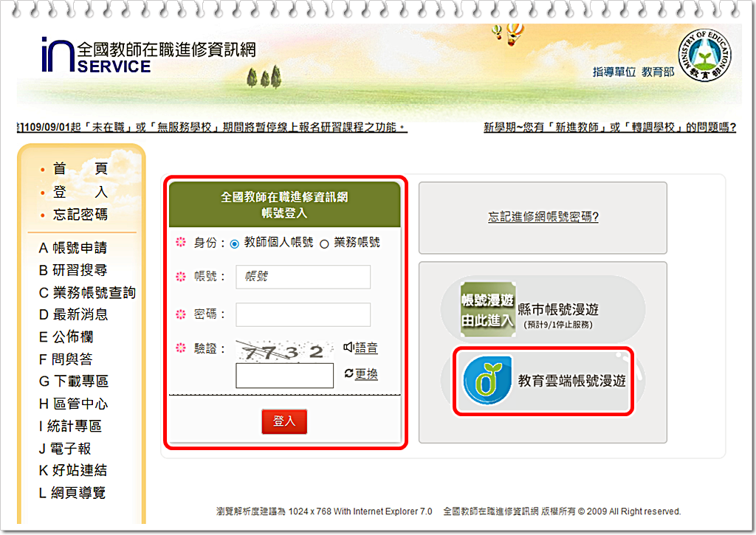Viewport: 756px width, 535px height.
Task: Open J 電子報 menu item
Action: (64, 449)
